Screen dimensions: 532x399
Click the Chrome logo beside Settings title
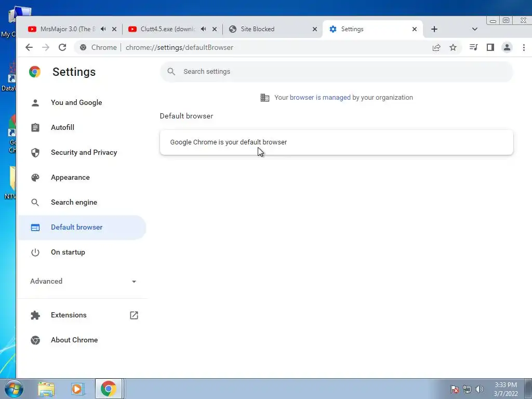(x=35, y=72)
